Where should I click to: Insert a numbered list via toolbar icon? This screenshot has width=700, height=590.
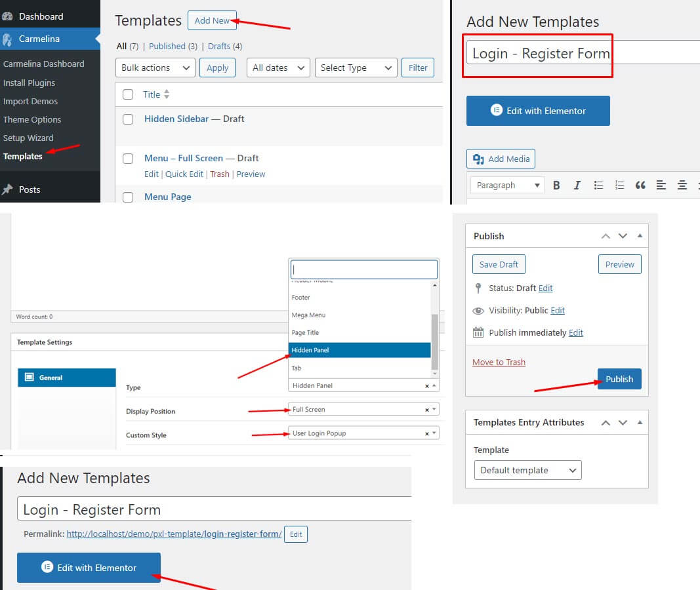point(619,186)
